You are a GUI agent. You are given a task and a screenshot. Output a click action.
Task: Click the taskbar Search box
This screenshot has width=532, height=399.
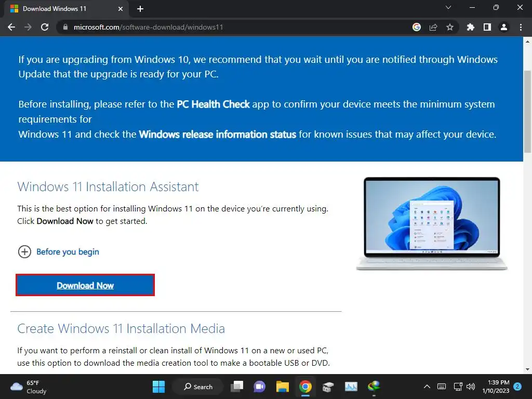tap(198, 387)
